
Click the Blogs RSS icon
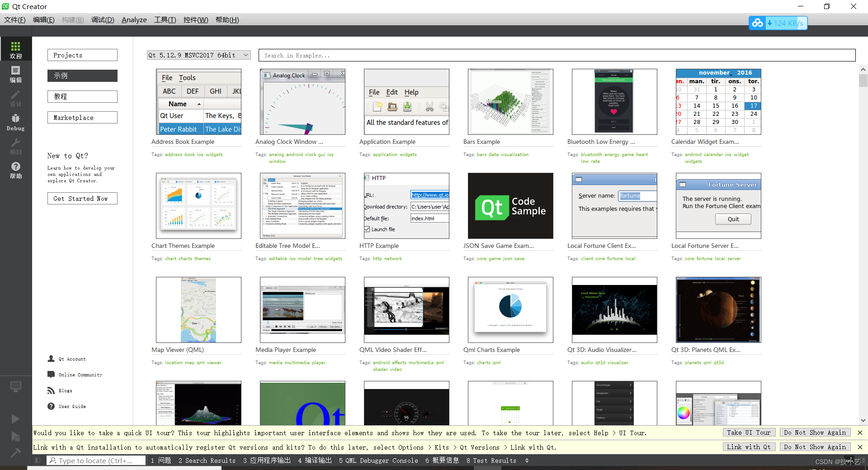pos(51,390)
